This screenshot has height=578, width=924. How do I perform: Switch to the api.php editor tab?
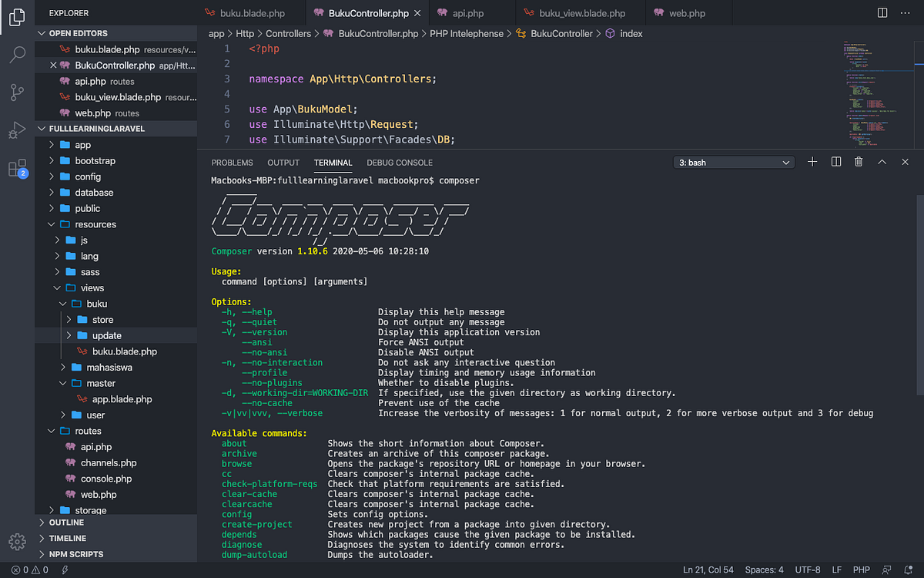coord(470,12)
